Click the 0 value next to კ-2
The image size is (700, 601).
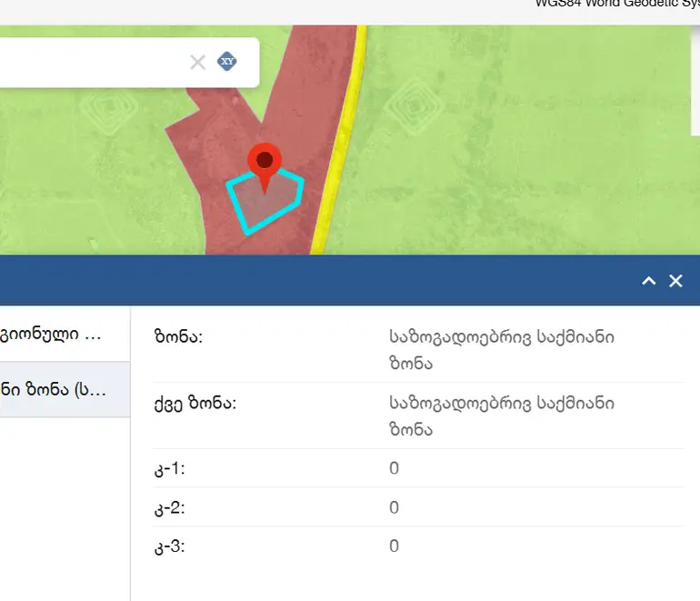click(x=394, y=507)
